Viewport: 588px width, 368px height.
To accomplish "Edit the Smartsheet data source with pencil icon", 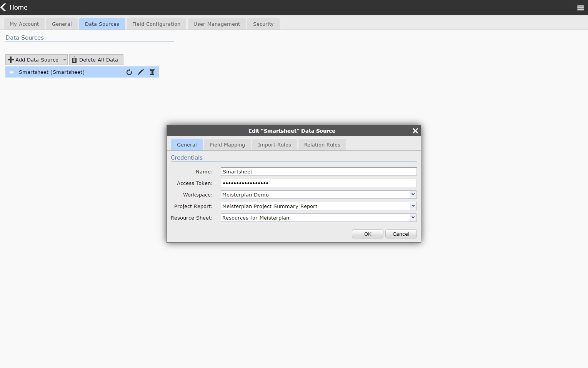I will tap(141, 72).
